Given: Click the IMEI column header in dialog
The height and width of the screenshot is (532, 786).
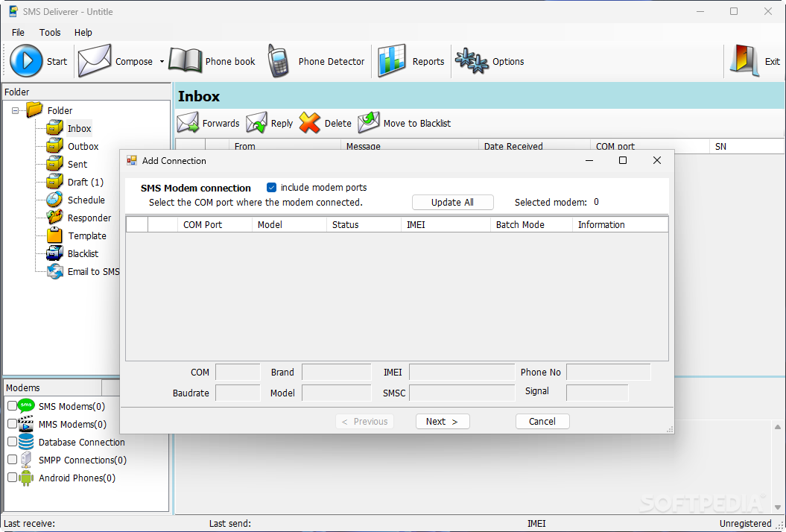Looking at the screenshot, I should pos(446,224).
